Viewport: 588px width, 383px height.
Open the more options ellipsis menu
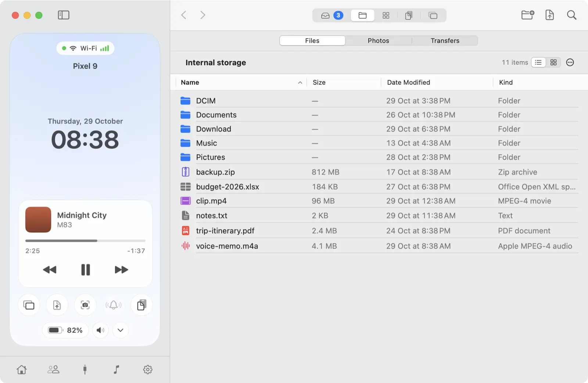pos(570,62)
